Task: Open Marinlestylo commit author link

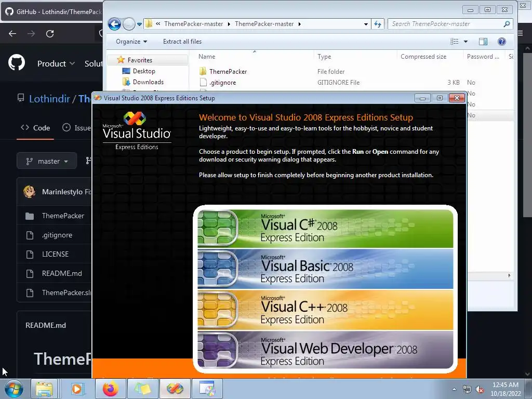Action: pos(62,192)
